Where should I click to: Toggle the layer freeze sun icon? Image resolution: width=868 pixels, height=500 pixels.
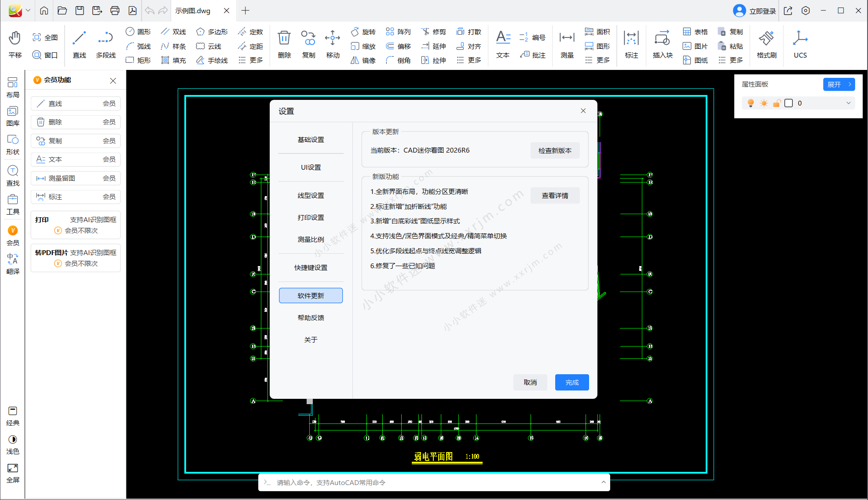click(764, 103)
